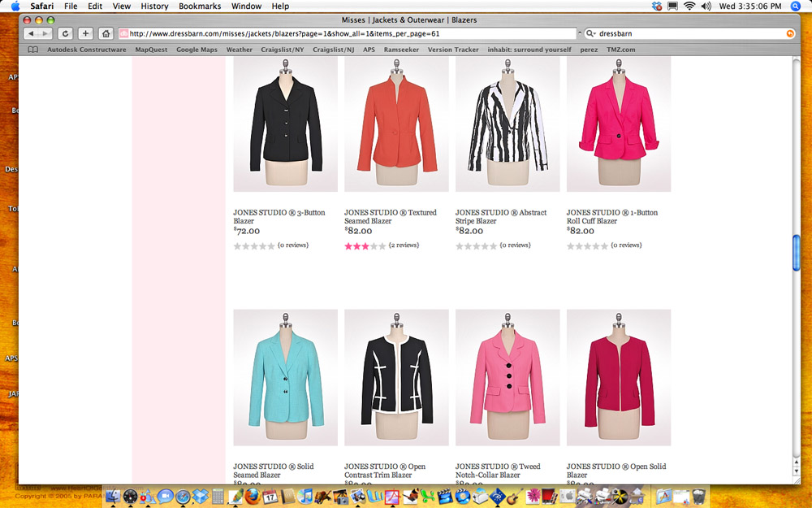
Task: Click the dressbarn search field
Action: click(689, 33)
